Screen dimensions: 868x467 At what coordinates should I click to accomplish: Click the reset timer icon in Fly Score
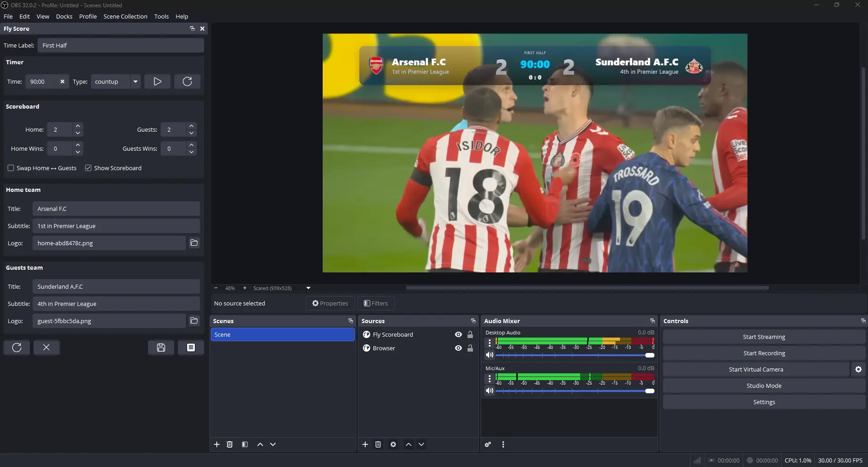[x=187, y=81]
